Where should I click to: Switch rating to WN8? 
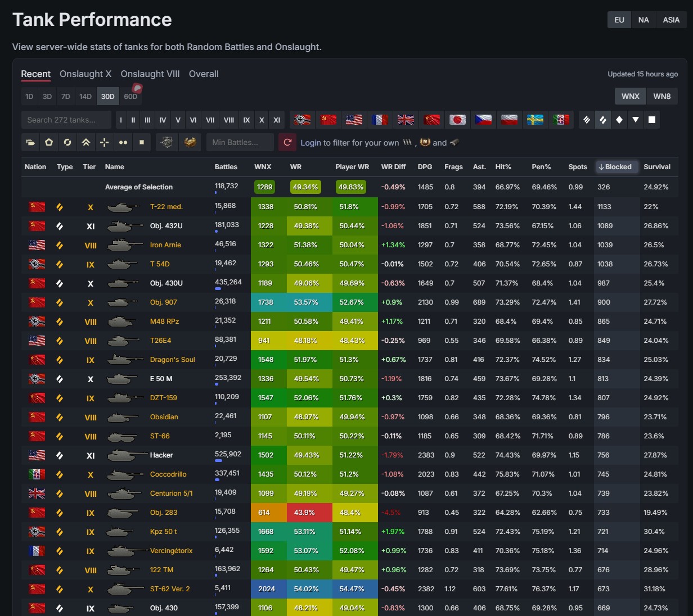[x=662, y=96]
